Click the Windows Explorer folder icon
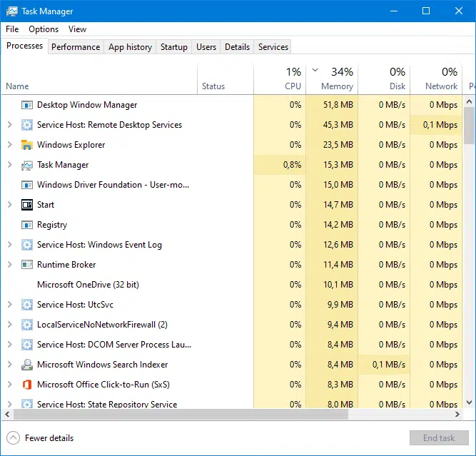476x456 pixels. 27,145
